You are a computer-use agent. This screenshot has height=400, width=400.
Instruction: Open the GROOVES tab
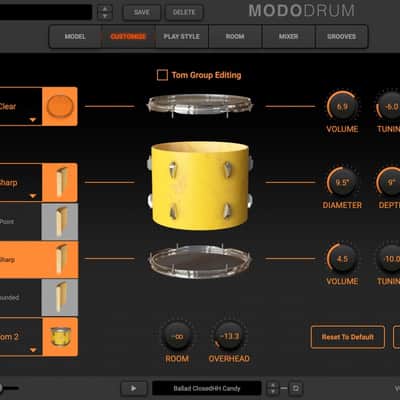pyautogui.click(x=342, y=36)
